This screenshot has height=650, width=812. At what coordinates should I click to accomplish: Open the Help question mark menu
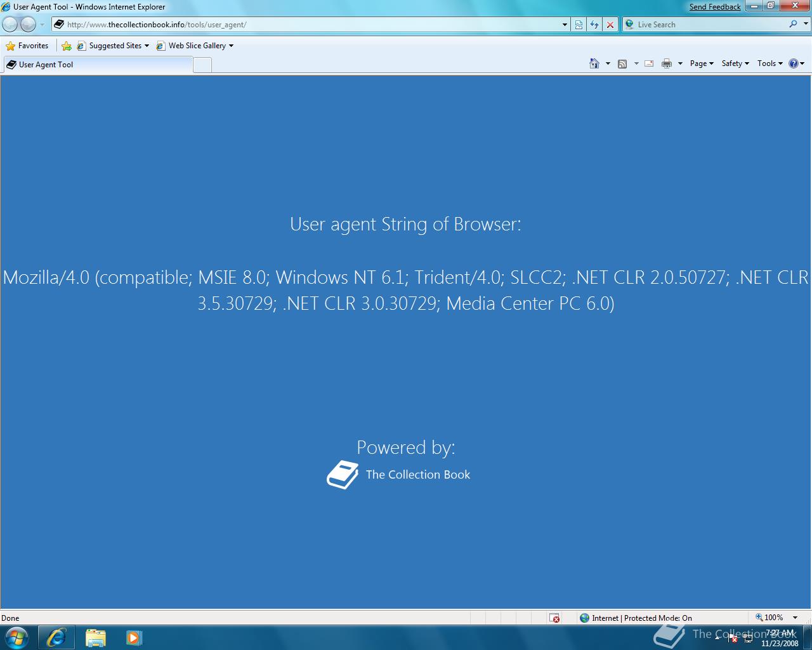(796, 63)
